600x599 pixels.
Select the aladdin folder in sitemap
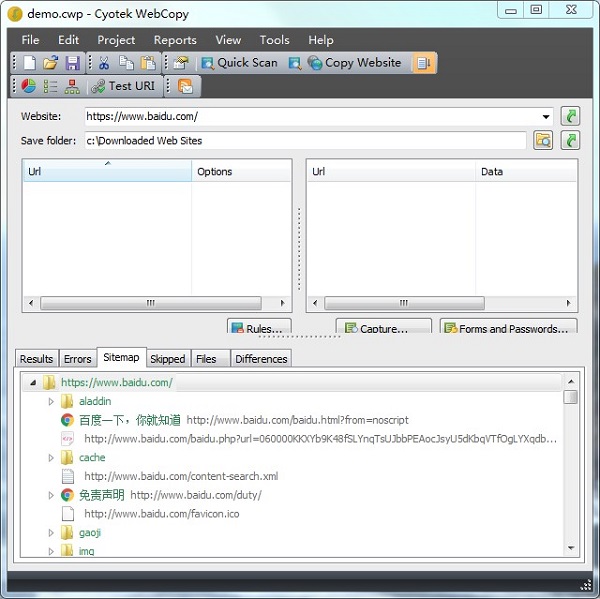point(95,402)
